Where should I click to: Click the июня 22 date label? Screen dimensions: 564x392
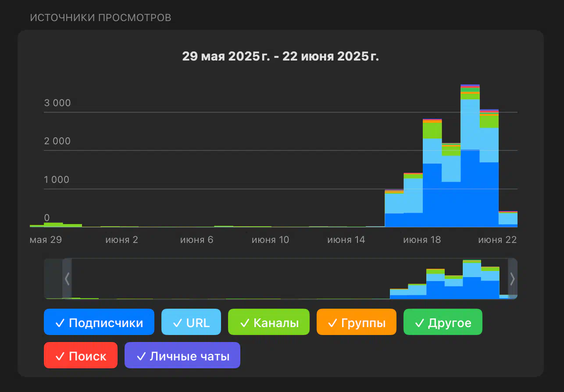click(497, 240)
